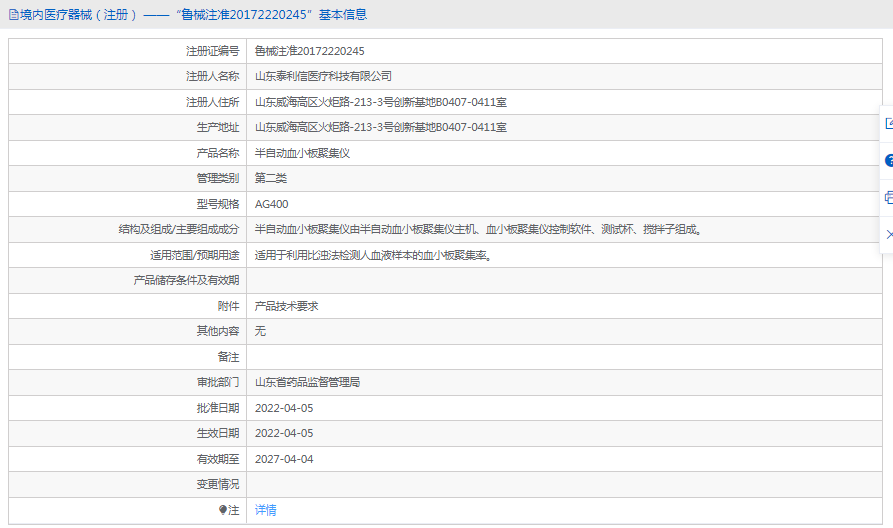893x528 pixels.
Task: Click the document icon beside 境内医疗器械 title
Action: 14,15
